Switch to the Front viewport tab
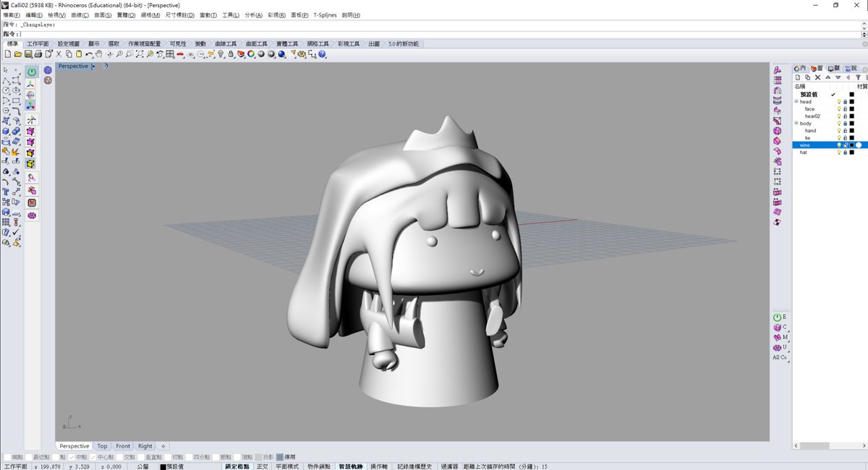Image resolution: width=868 pixels, height=470 pixels. (123, 446)
